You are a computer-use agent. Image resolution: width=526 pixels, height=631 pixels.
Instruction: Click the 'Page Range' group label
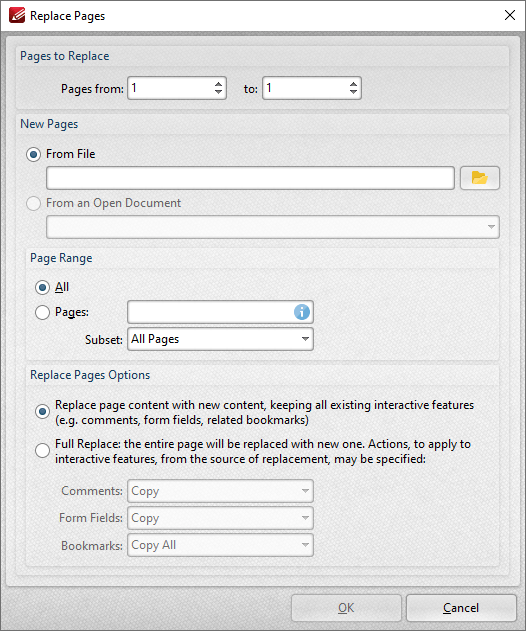[61, 258]
